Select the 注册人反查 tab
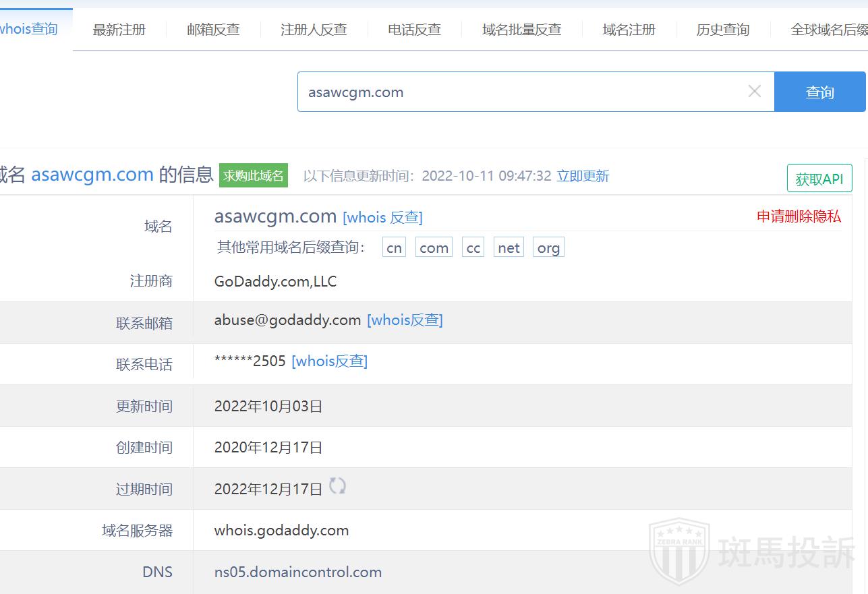 pos(314,30)
